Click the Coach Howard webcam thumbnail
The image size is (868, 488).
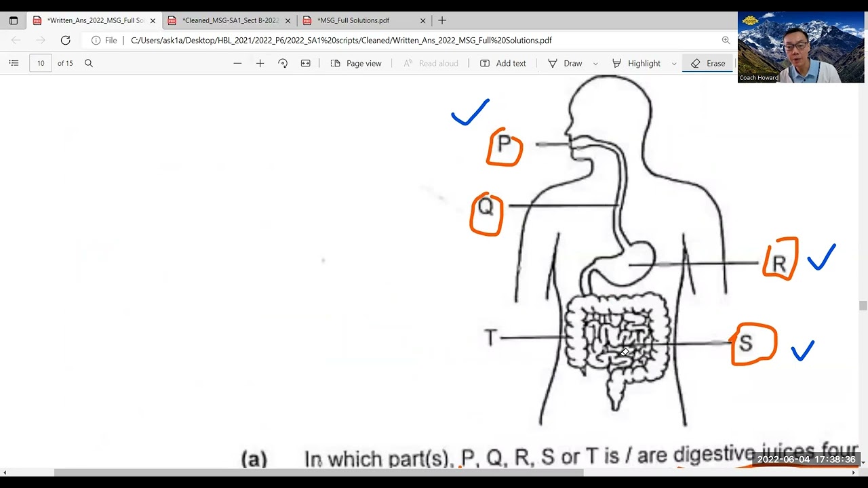coord(801,47)
